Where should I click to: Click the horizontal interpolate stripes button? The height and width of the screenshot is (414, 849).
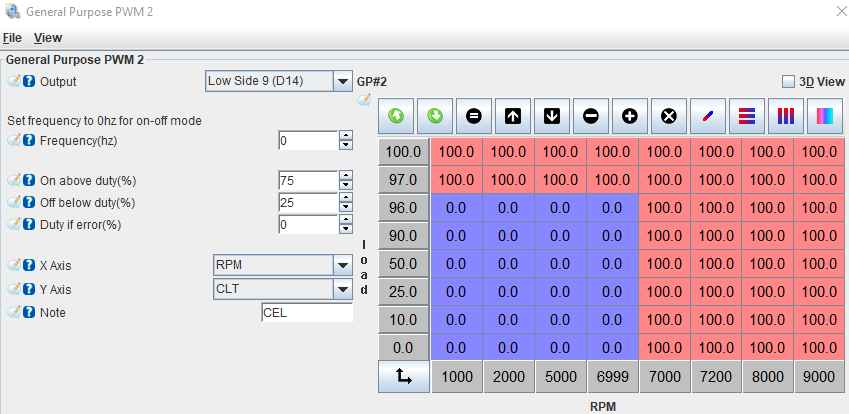coord(746,116)
